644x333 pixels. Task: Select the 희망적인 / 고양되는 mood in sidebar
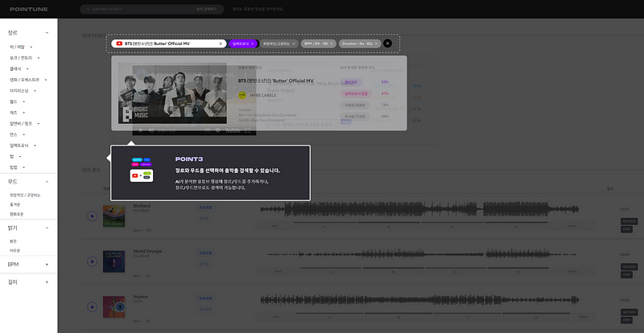point(25,195)
